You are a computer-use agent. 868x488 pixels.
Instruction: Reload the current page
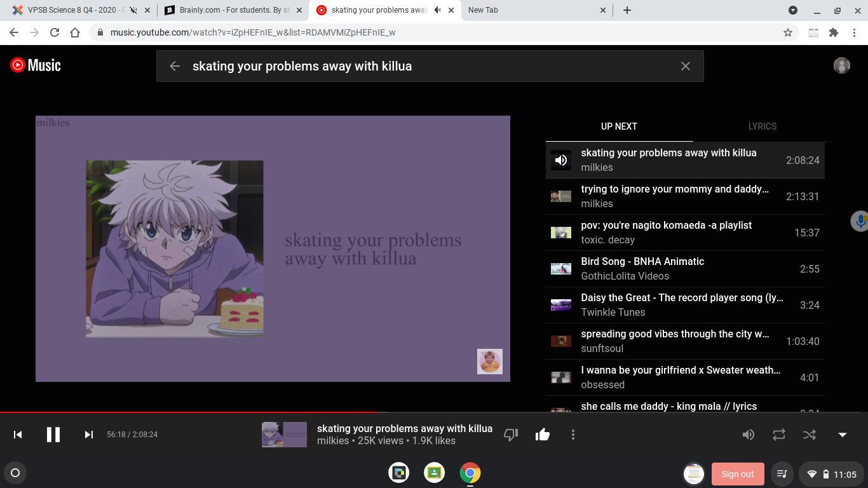click(x=55, y=32)
